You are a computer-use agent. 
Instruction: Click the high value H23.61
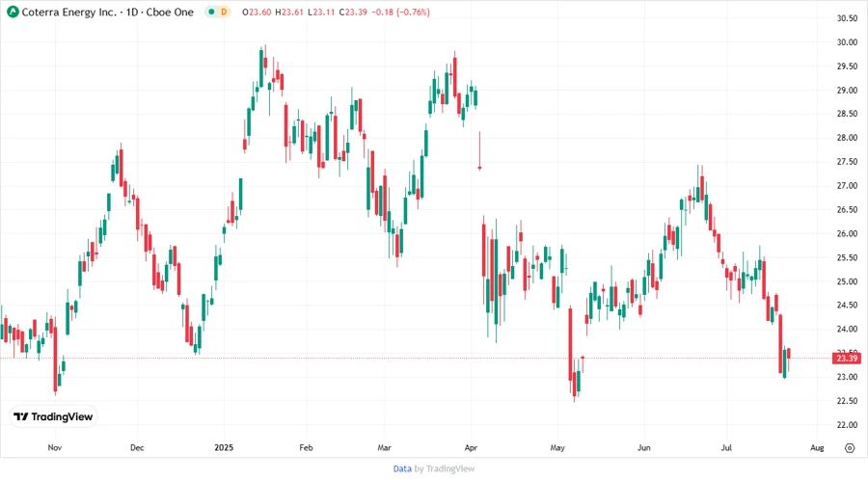289,13
